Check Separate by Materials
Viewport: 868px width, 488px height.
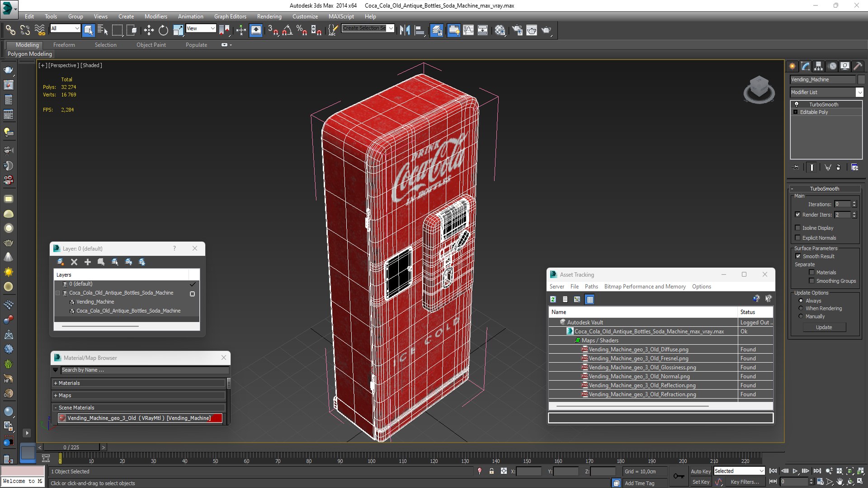click(811, 272)
